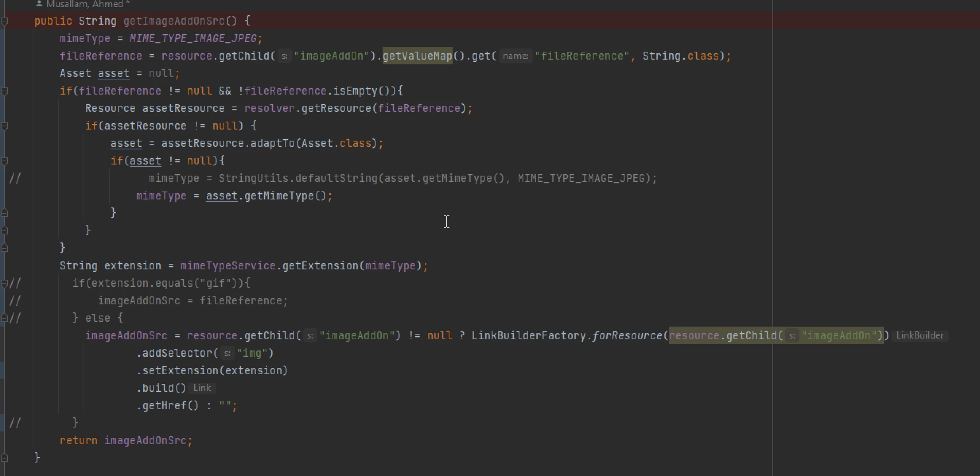Viewport: 980px width, 476px height.
Task: Click the fold-end marker closing the asset if block
Action: [x=4, y=213]
